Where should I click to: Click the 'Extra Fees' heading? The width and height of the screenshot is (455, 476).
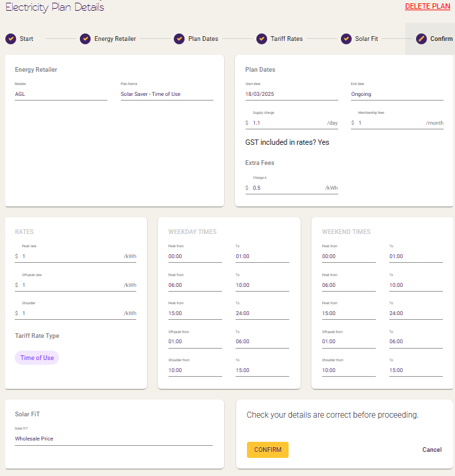click(260, 163)
